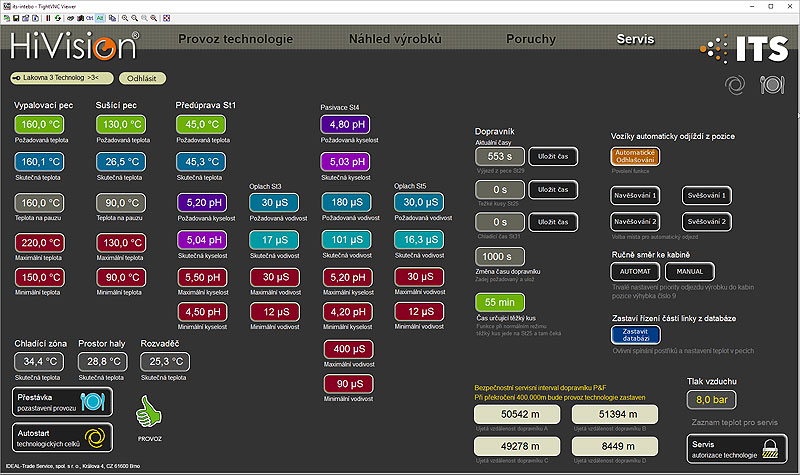The image size is (800, 475).
Task: Click the Vypalovací pec 160,0 °C setpoint field
Action: tap(41, 124)
